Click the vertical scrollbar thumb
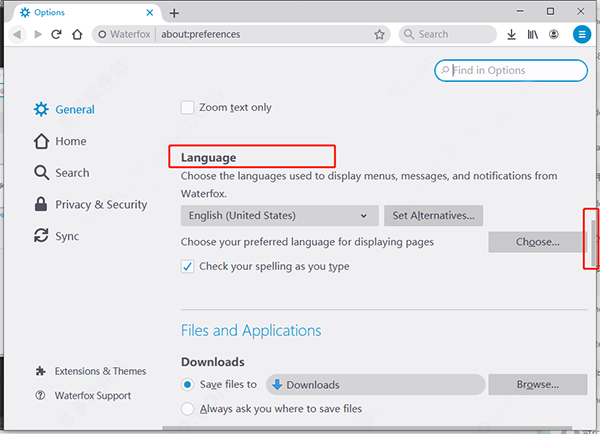The image size is (600, 434). [592, 239]
